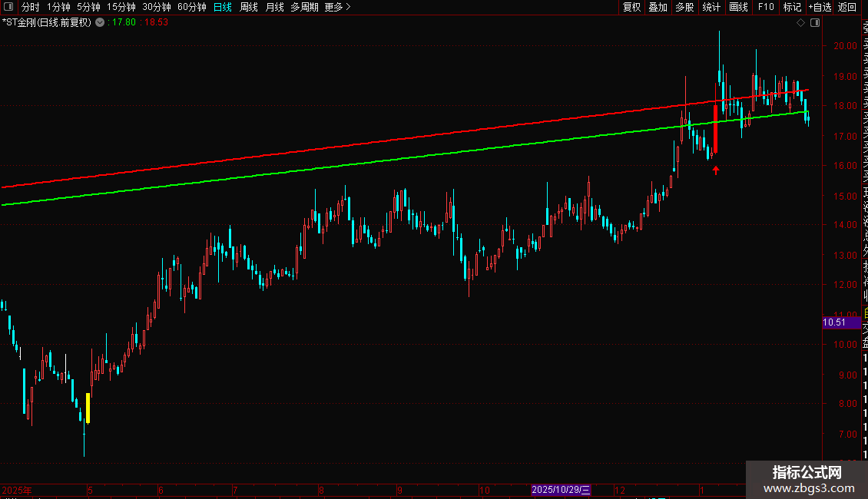Click the 标记 mark button
The image size is (868, 499).
[x=792, y=7]
